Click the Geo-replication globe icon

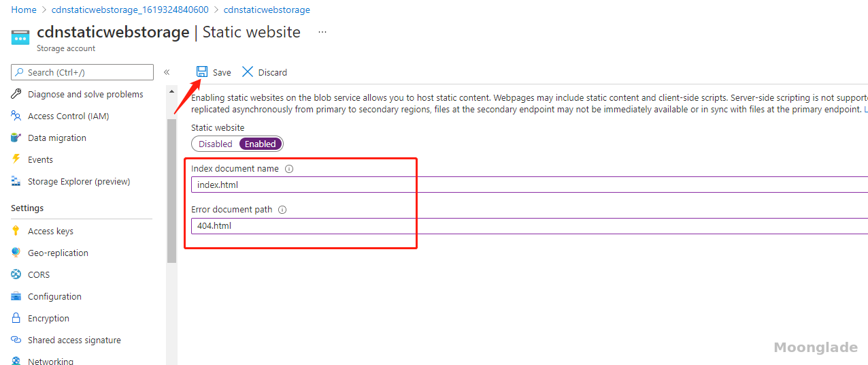click(16, 253)
